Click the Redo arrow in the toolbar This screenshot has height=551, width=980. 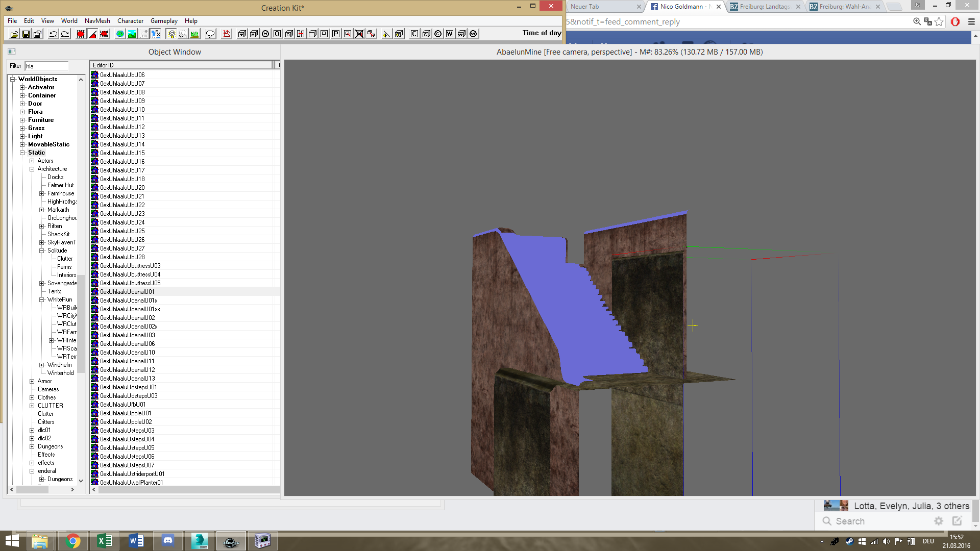coord(65,34)
